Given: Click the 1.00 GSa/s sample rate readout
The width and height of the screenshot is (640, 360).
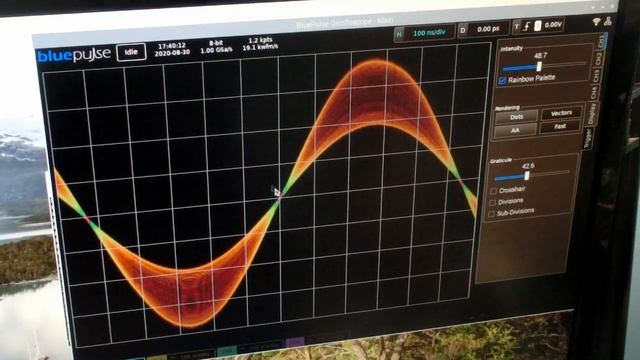Looking at the screenshot, I should click(x=216, y=50).
